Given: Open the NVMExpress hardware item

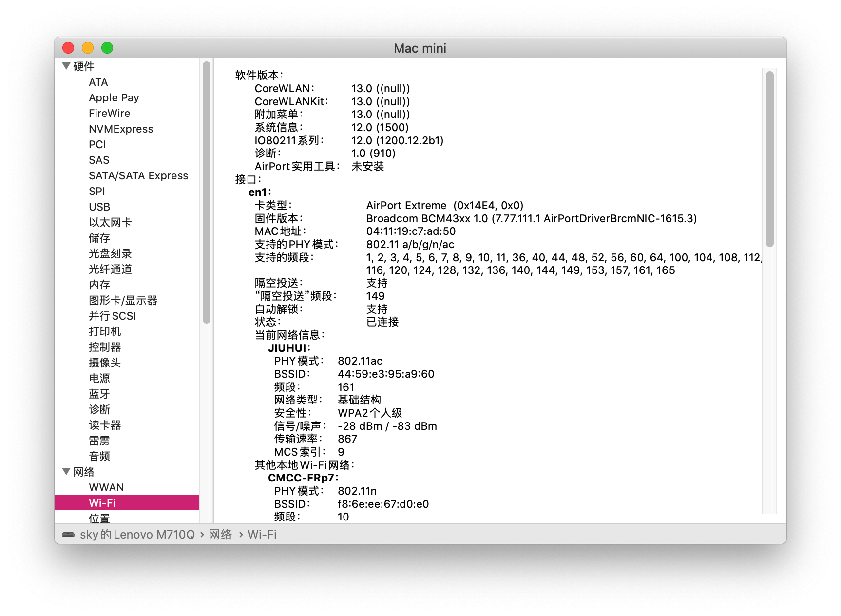Looking at the screenshot, I should [x=121, y=129].
